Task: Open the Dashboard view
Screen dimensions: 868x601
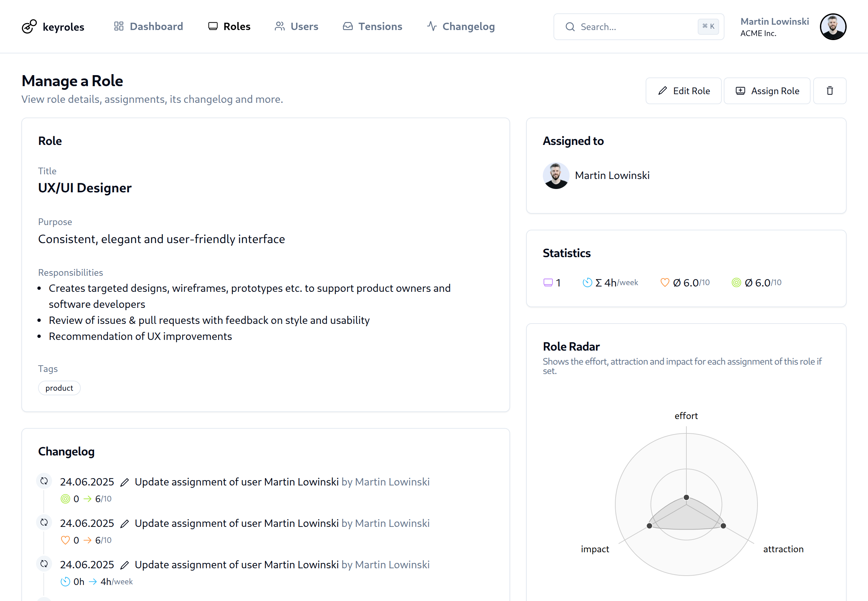Action: [x=148, y=26]
